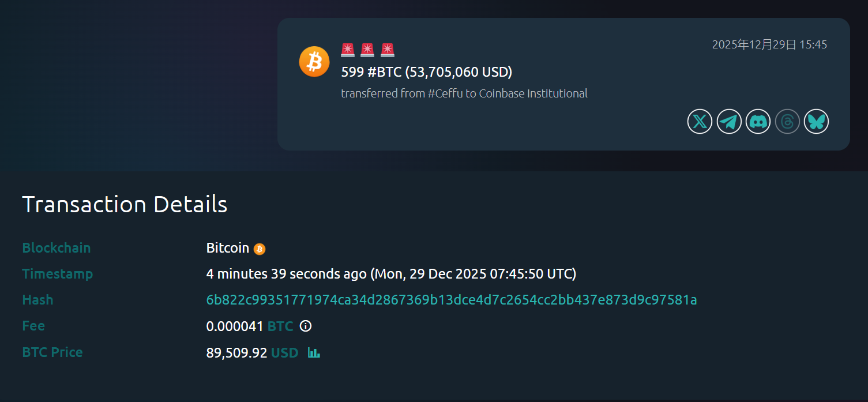Share the alert to Discord
868x402 pixels.
758,122
